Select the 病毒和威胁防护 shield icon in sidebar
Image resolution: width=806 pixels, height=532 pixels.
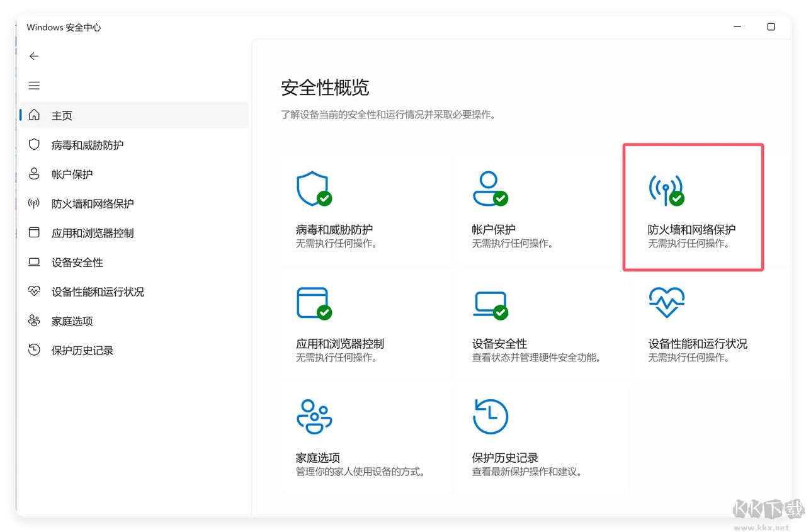[34, 144]
